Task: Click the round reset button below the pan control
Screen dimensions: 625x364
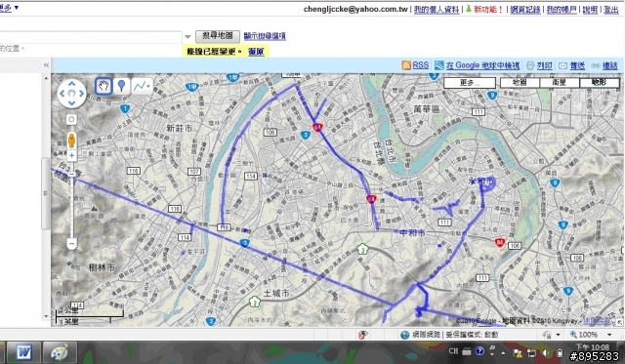Action: (x=71, y=119)
